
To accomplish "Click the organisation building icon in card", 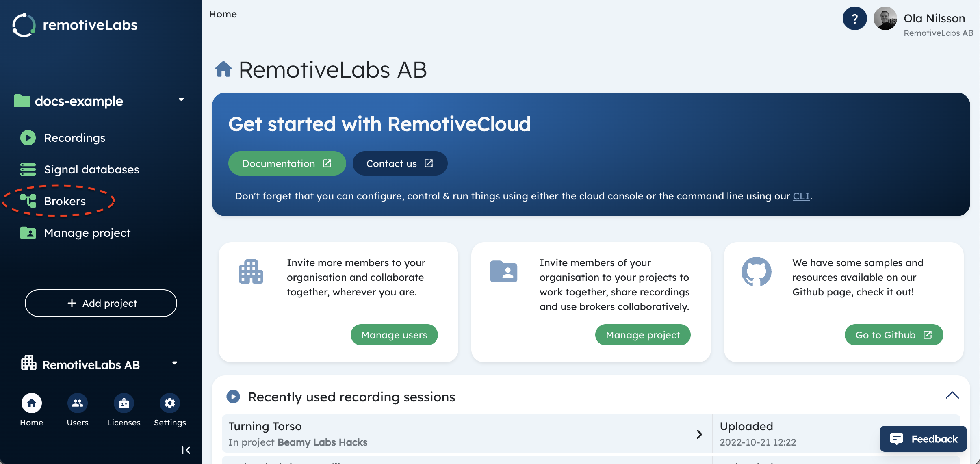I will [x=251, y=271].
